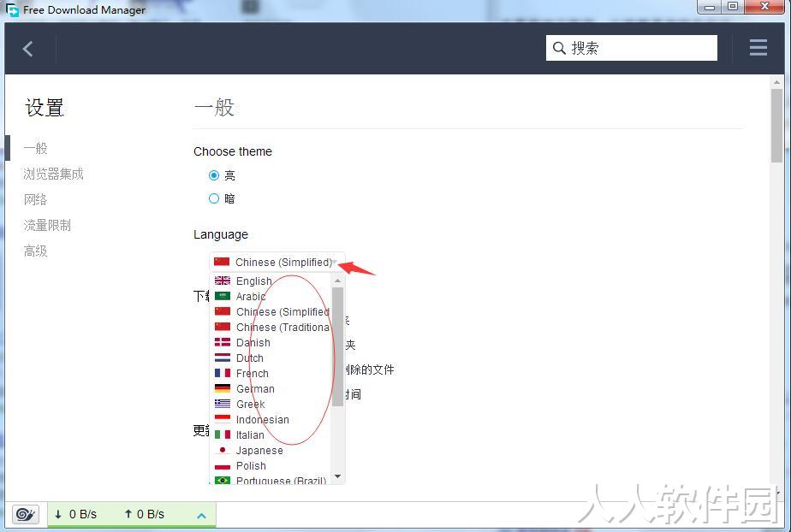Click the Danish flag icon
The image size is (791, 532).
pos(223,342)
